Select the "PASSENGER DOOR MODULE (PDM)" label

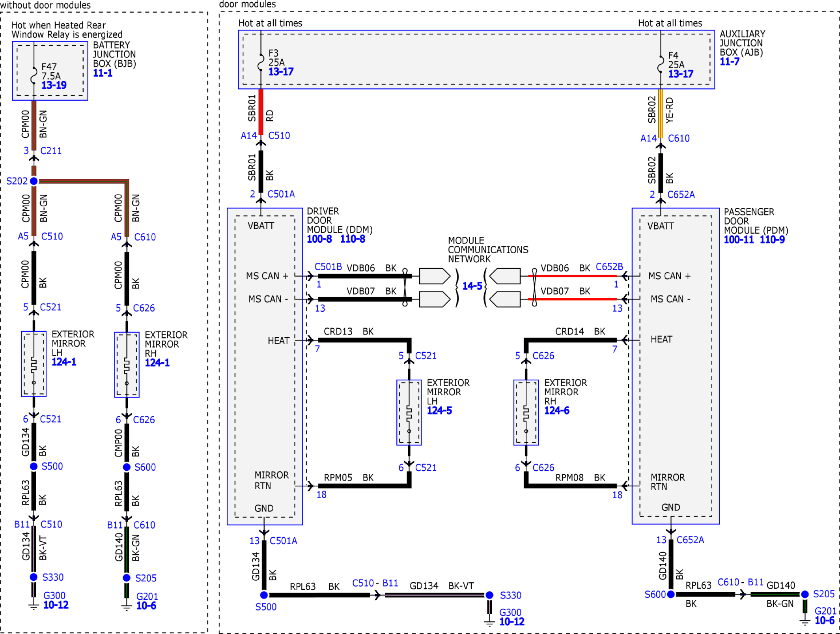(756, 221)
